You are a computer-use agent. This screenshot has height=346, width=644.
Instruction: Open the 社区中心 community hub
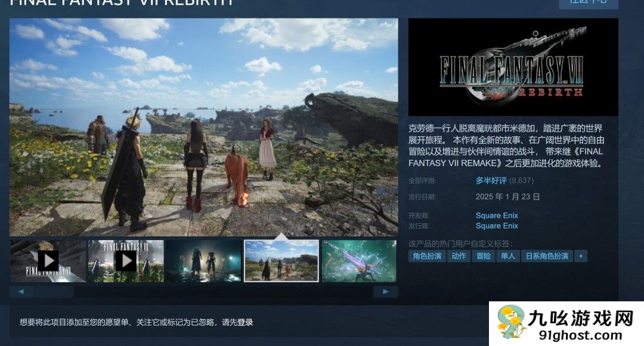pos(587,4)
